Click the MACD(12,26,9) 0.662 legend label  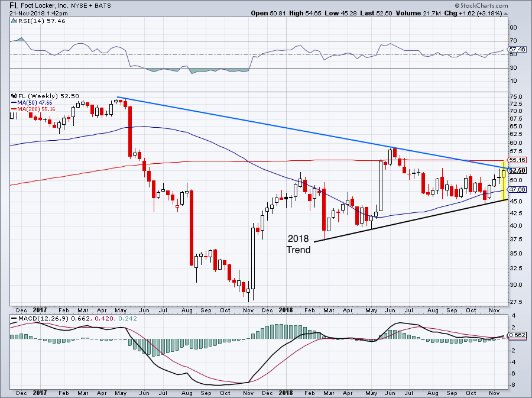[x=54, y=319]
